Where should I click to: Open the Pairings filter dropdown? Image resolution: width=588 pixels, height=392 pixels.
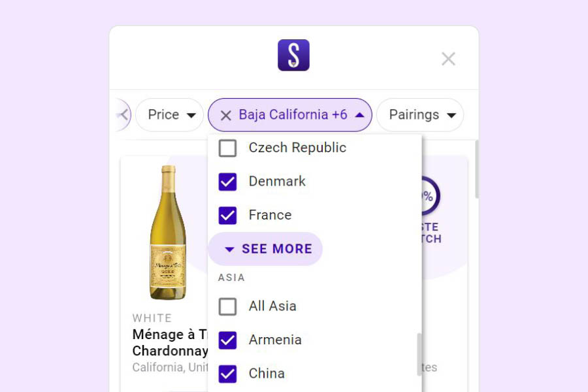(420, 115)
